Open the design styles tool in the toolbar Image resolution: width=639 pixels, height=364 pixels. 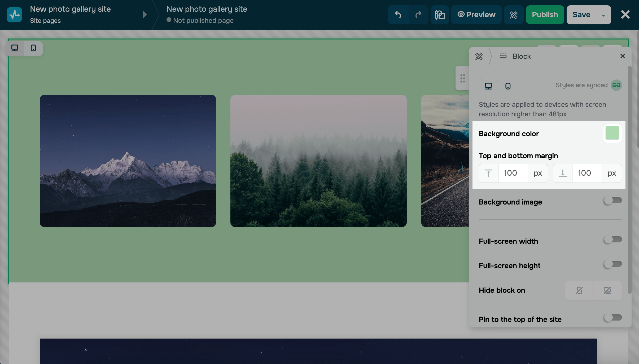(x=439, y=15)
